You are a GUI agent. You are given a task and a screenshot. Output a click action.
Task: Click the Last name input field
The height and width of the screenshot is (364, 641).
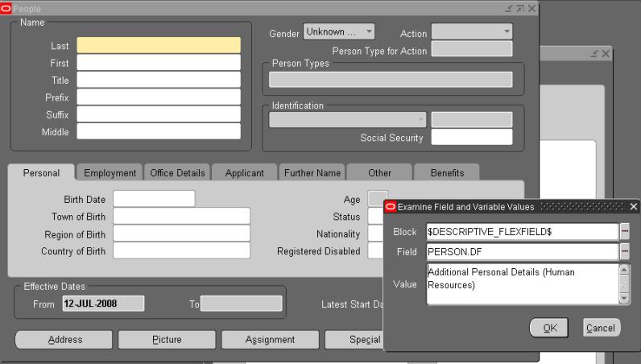[159, 45]
